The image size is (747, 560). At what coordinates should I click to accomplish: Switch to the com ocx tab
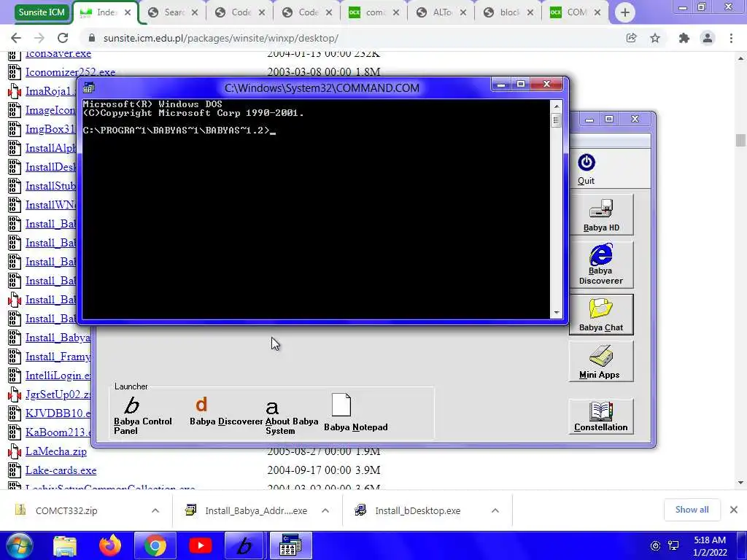click(373, 12)
